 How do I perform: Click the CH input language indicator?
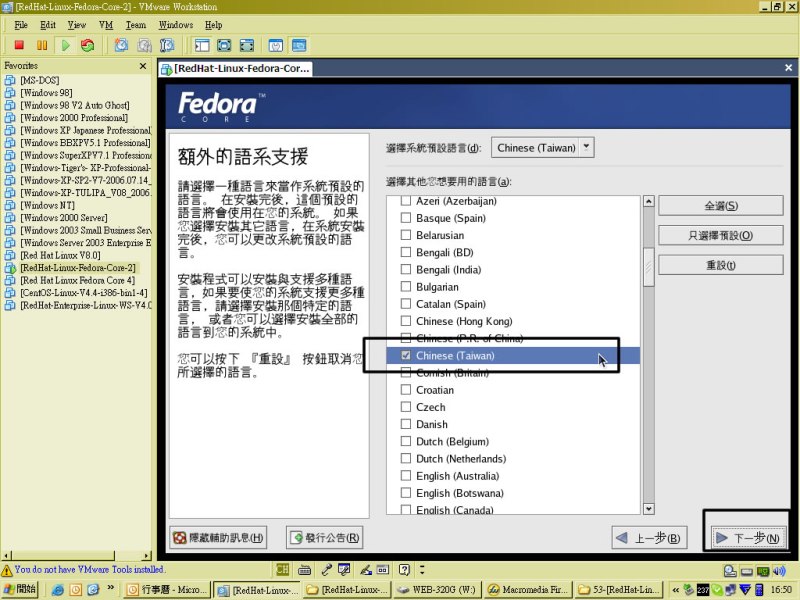pyautogui.click(x=282, y=569)
